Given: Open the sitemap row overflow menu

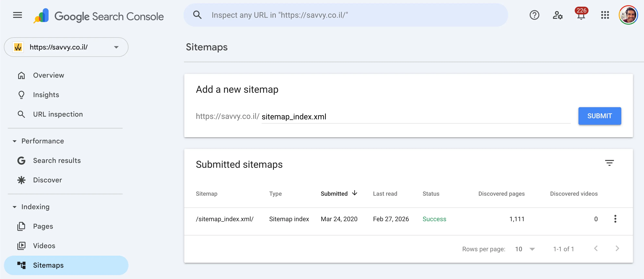Looking at the screenshot, I should click(615, 219).
